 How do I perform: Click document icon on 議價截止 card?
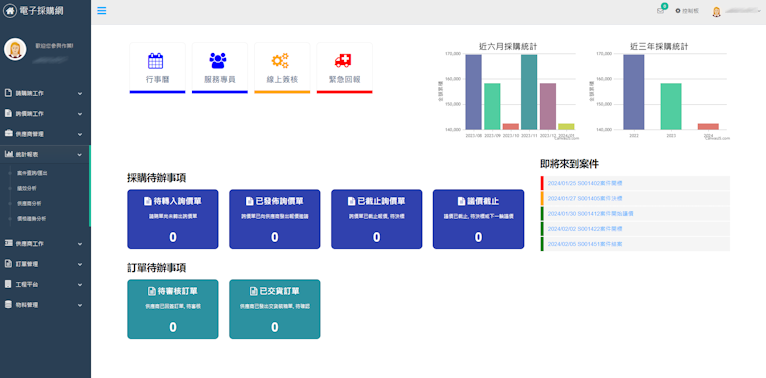coord(461,201)
